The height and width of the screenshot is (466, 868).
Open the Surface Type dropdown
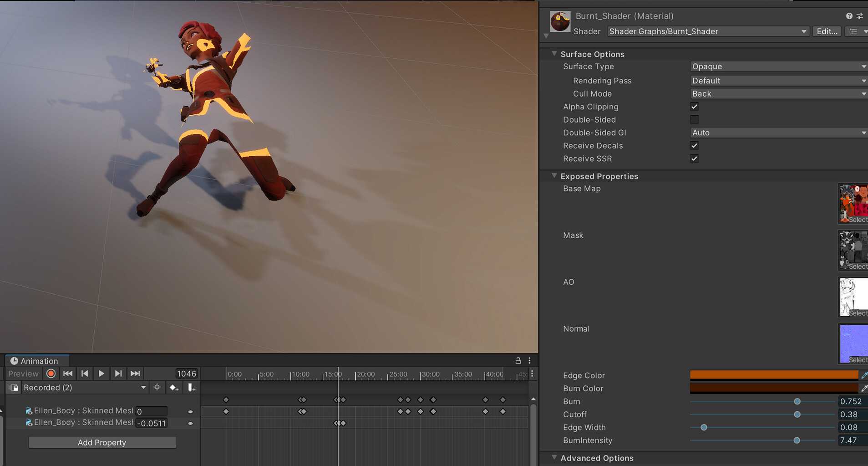point(777,66)
